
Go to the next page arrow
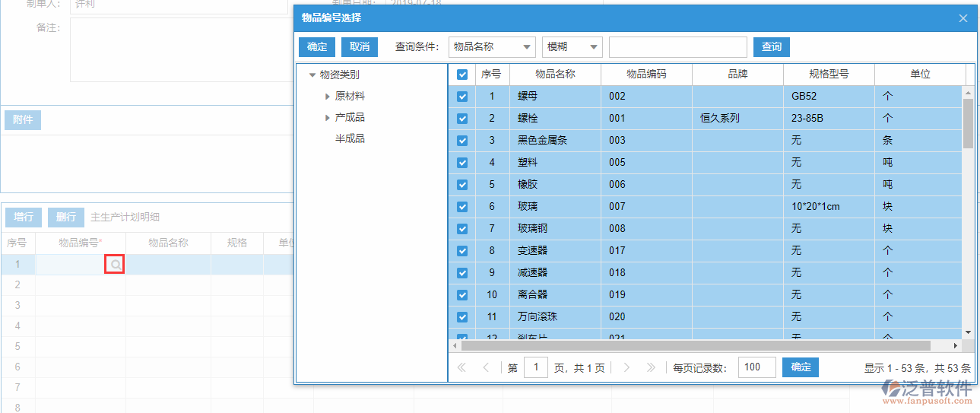tap(626, 367)
